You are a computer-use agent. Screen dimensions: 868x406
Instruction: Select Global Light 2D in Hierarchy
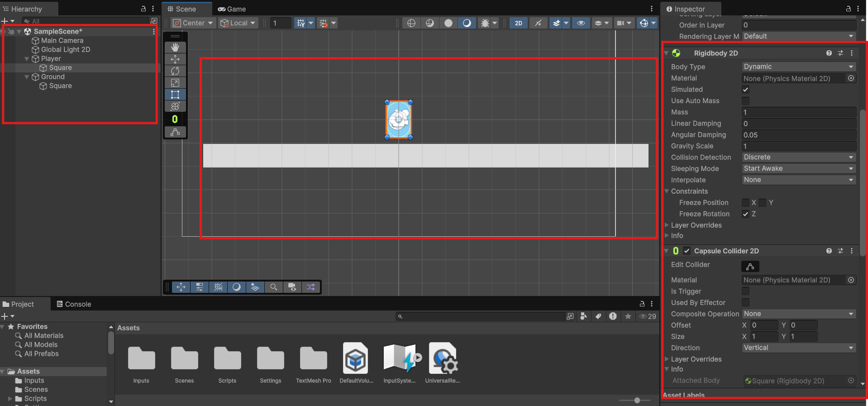[66, 49]
